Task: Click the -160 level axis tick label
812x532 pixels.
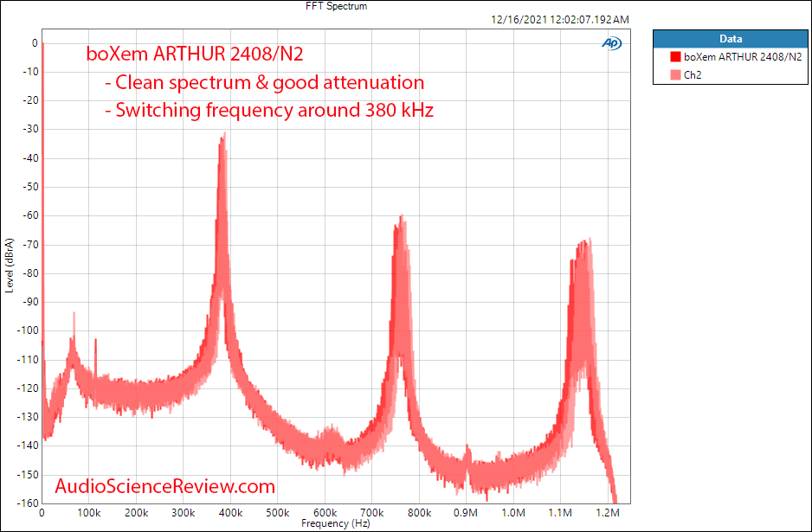Action: point(27,503)
